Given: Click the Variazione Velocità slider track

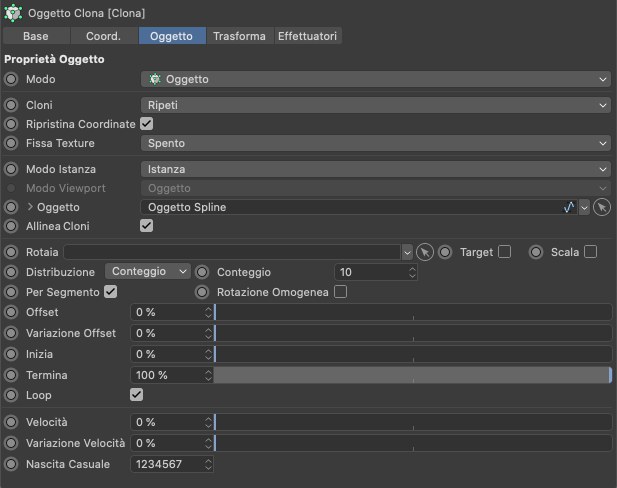Looking at the screenshot, I should tap(413, 443).
